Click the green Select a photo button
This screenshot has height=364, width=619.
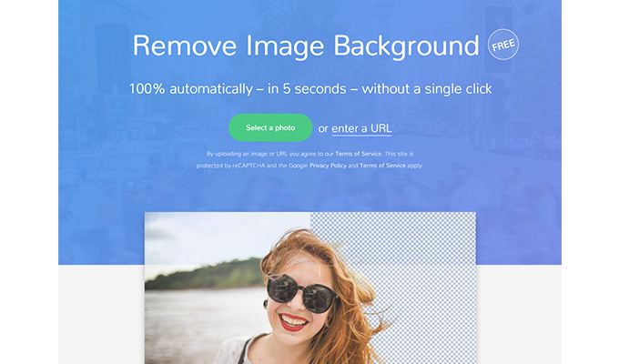tap(270, 128)
